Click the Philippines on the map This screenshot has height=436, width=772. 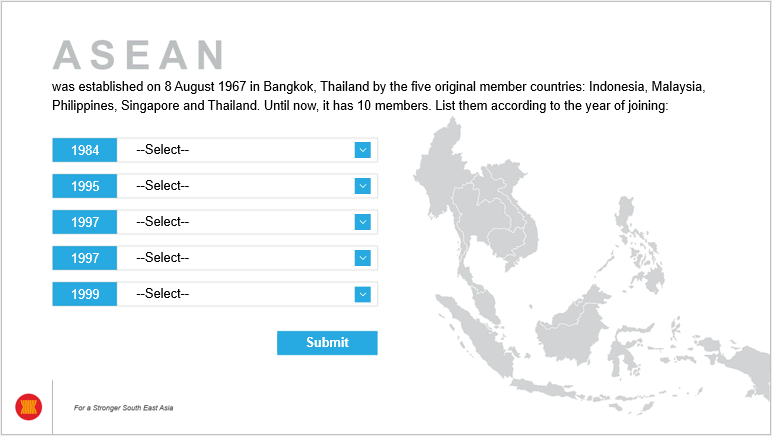point(640,246)
